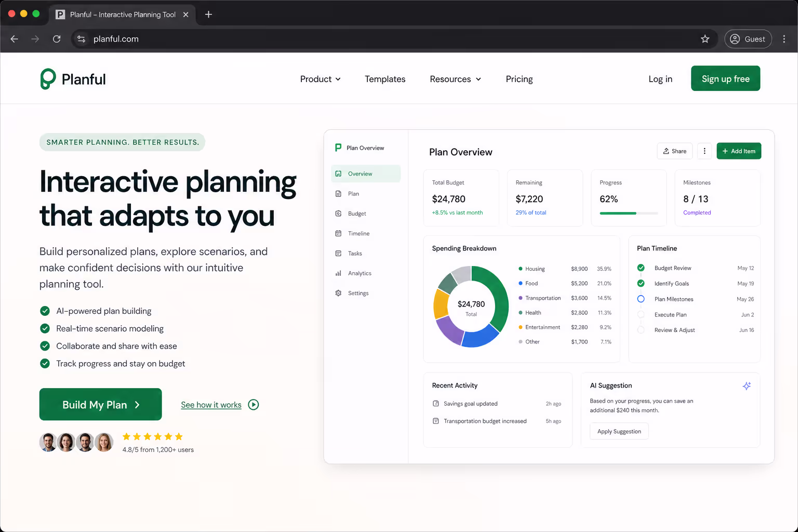798x532 pixels.
Task: Open the See how it works link
Action: [x=211, y=405]
